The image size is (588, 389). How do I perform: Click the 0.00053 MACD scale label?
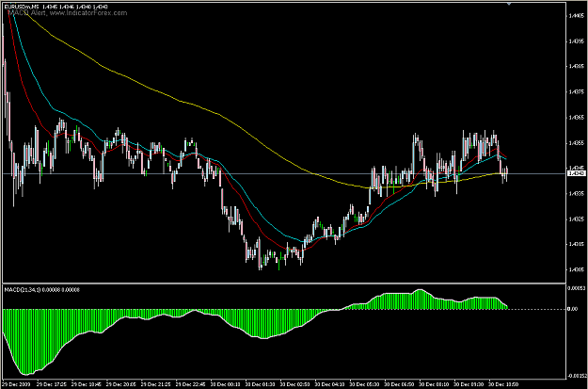pos(577,288)
